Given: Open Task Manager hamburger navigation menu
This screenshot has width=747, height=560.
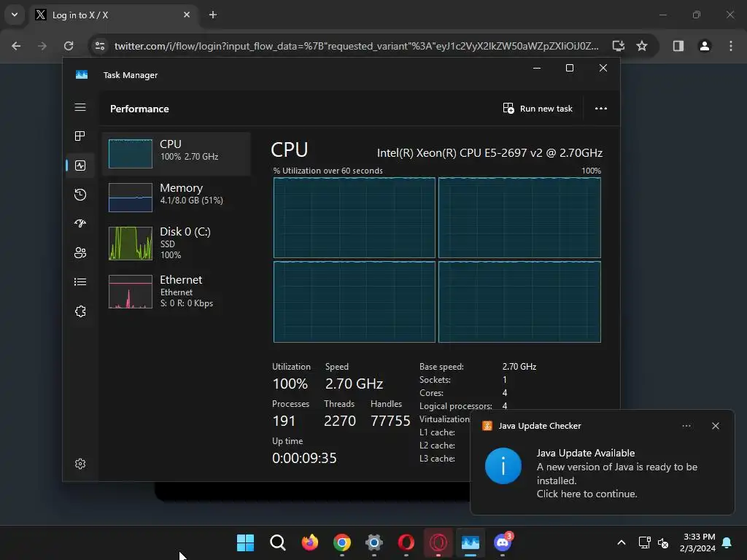Looking at the screenshot, I should tap(80, 107).
